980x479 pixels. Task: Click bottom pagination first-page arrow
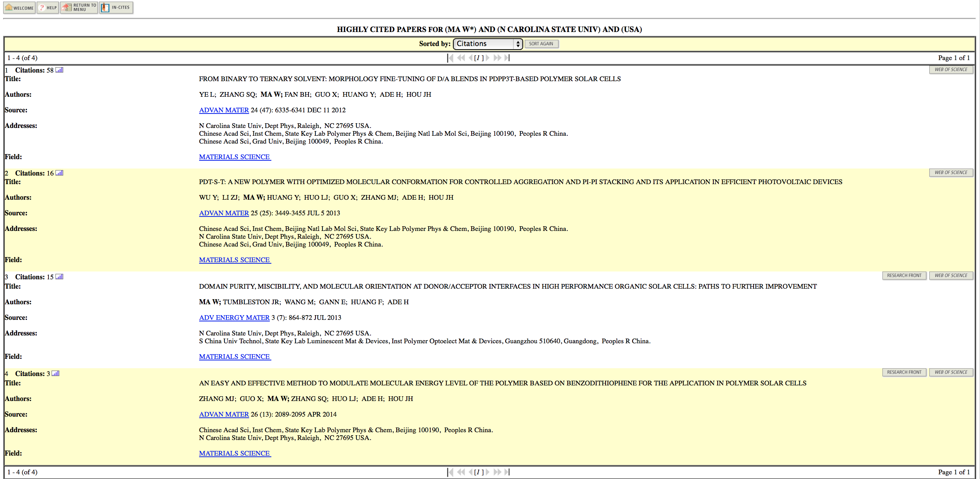tap(450, 472)
